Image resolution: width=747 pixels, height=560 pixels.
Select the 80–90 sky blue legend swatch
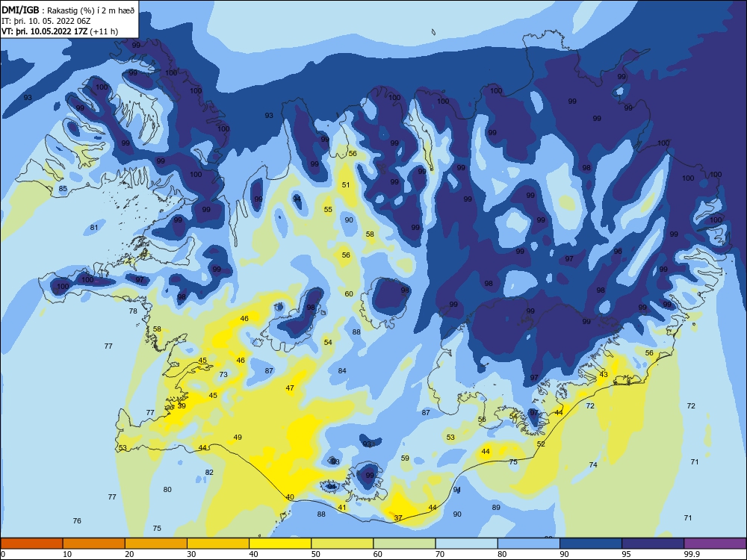(x=528, y=544)
